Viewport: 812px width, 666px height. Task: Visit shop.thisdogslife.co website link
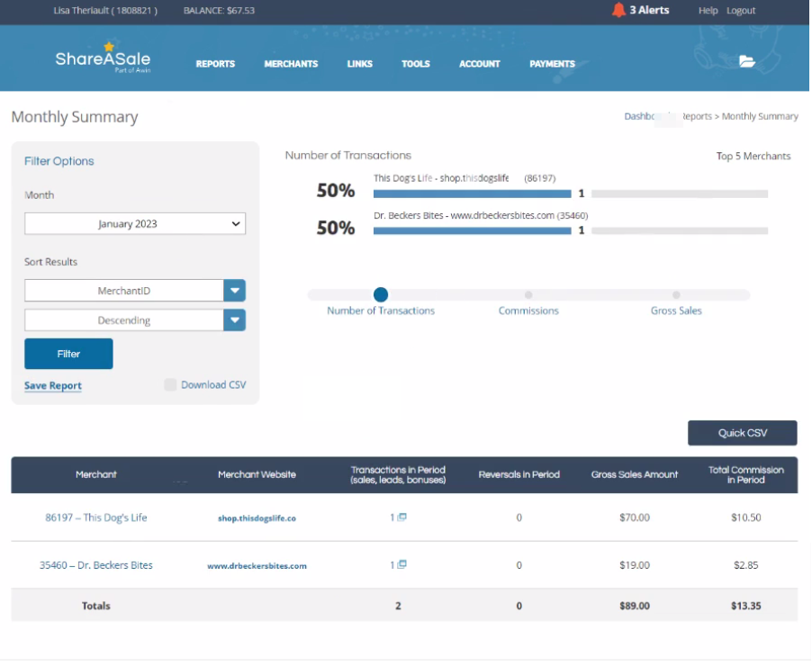(x=257, y=517)
